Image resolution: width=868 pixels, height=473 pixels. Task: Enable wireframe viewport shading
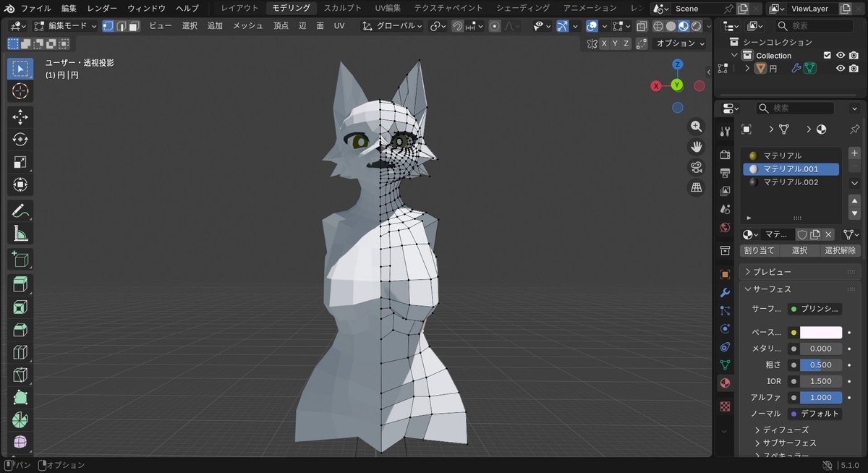pyautogui.click(x=658, y=26)
